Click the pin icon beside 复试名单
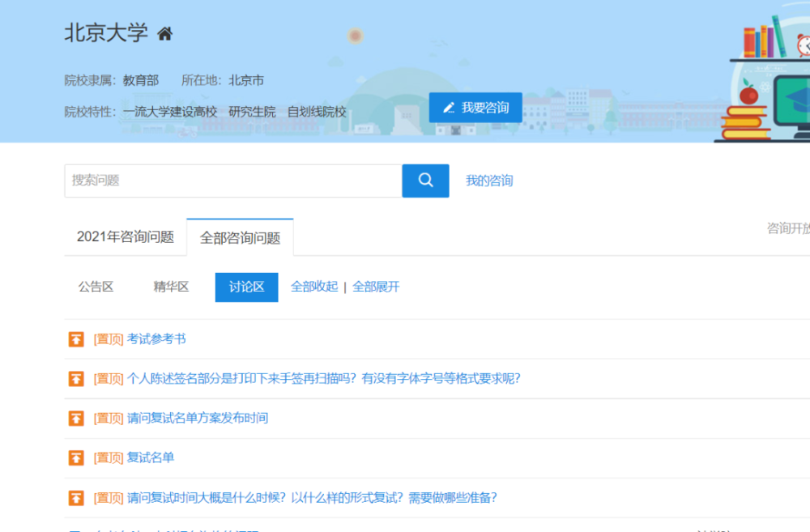 [x=76, y=458]
